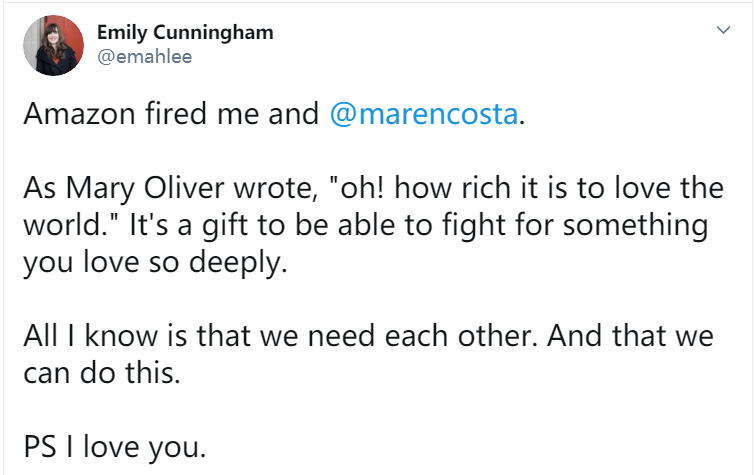Click the @emahlee handle
The width and height of the screenshot is (755, 475).
pyautogui.click(x=144, y=56)
